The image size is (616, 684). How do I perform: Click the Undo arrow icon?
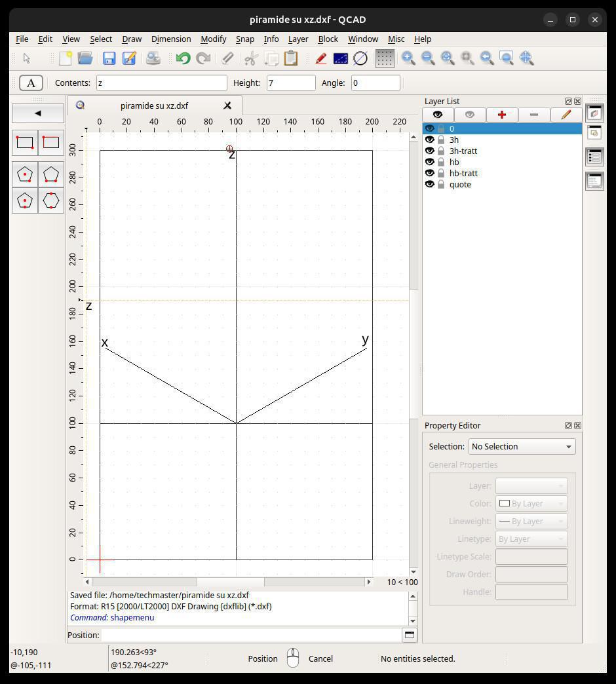[x=183, y=58]
